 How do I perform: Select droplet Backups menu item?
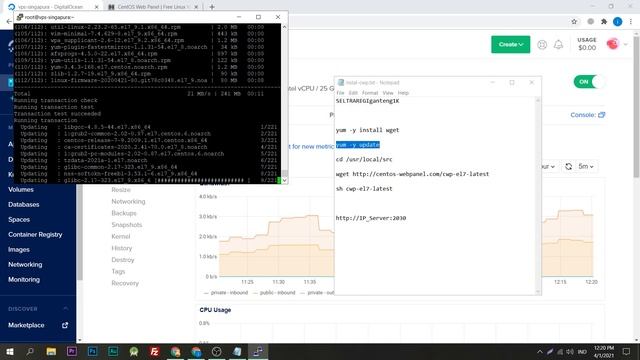pos(124,213)
